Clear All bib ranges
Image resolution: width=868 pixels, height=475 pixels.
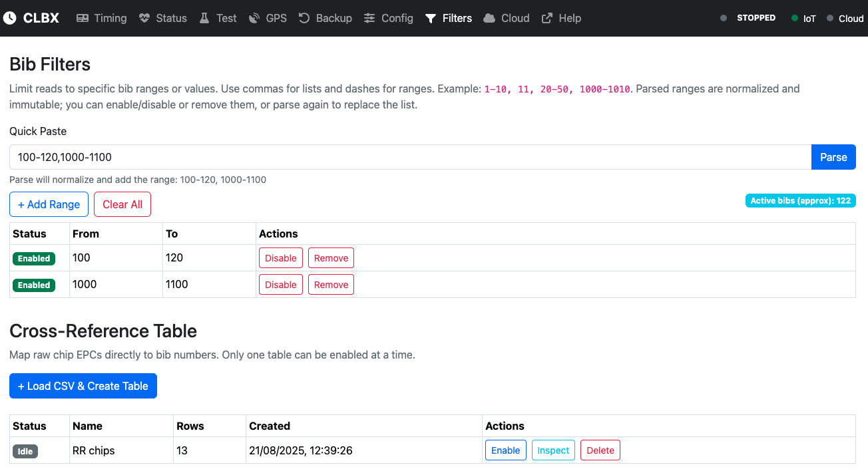click(x=122, y=204)
